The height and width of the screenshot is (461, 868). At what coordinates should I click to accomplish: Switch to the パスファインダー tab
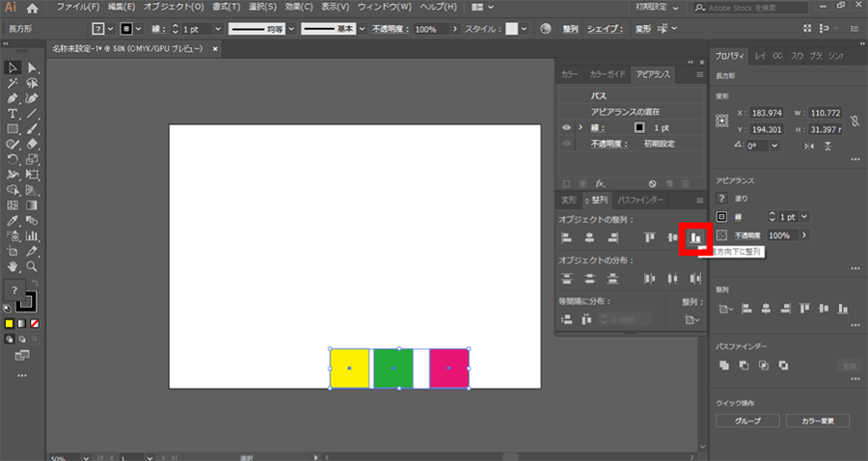[x=640, y=200]
